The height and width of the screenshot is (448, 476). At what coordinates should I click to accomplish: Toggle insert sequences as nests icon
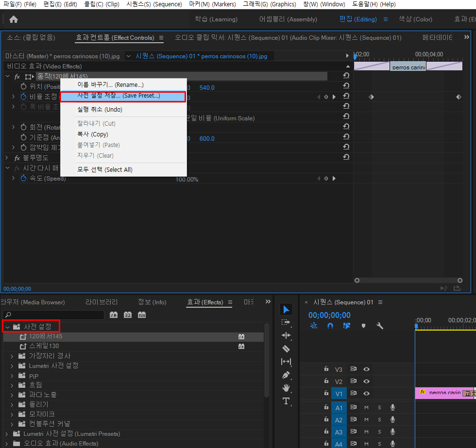314,326
